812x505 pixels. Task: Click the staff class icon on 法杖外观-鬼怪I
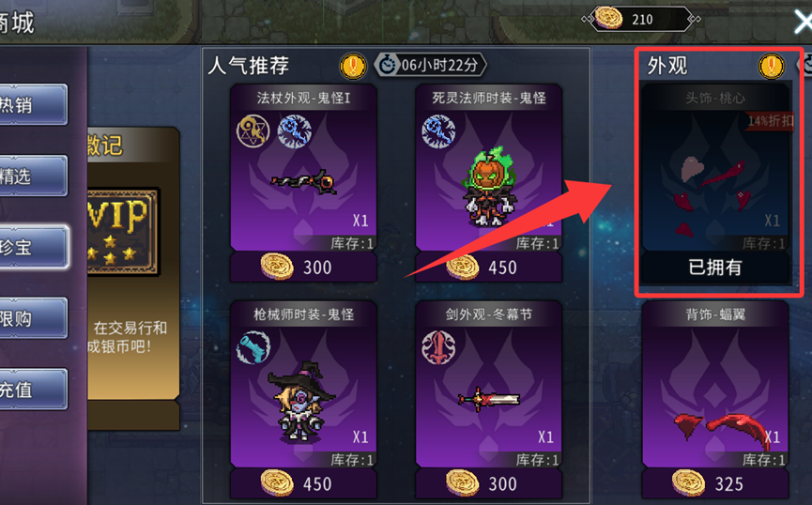tap(253, 131)
